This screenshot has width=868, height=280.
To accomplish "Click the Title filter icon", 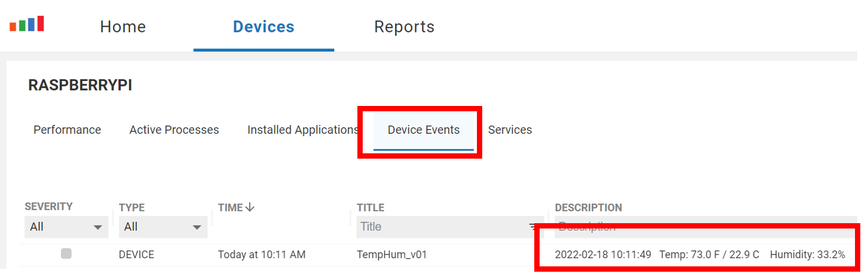I will [x=533, y=227].
